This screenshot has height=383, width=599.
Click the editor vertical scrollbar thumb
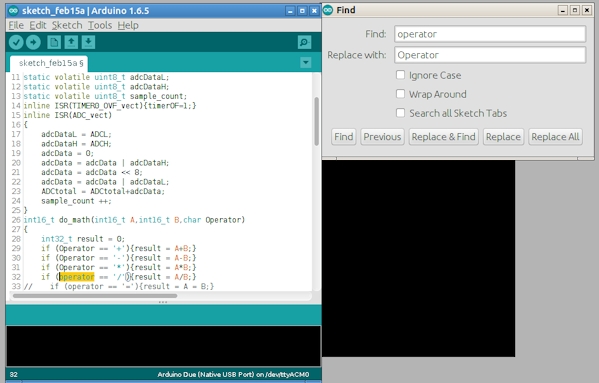click(316, 121)
